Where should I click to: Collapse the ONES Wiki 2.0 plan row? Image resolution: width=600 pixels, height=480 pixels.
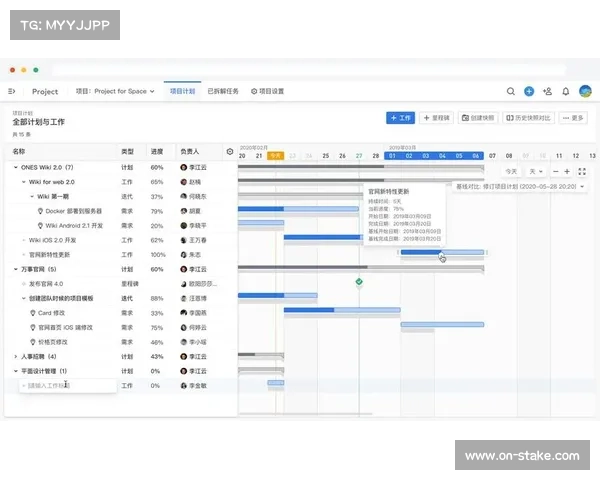[16, 167]
